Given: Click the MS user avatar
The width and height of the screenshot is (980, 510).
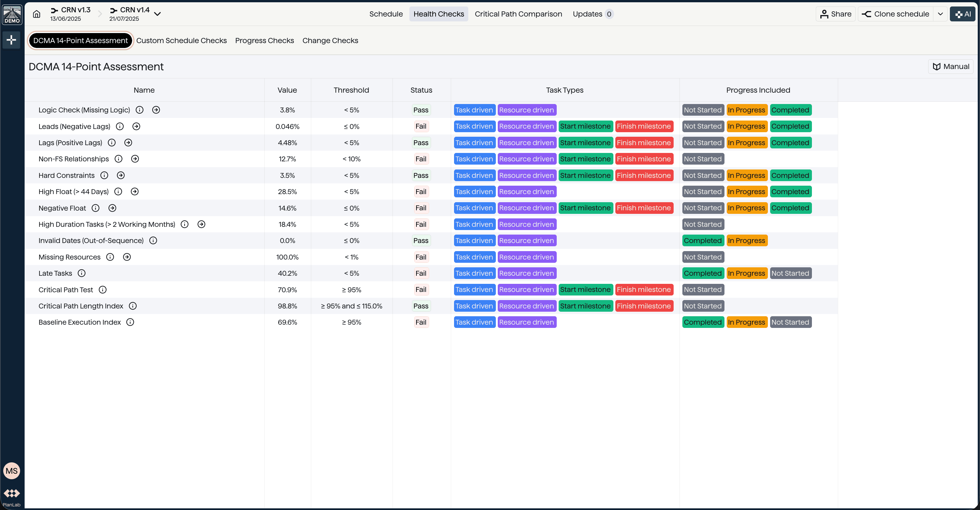Looking at the screenshot, I should tap(11, 470).
